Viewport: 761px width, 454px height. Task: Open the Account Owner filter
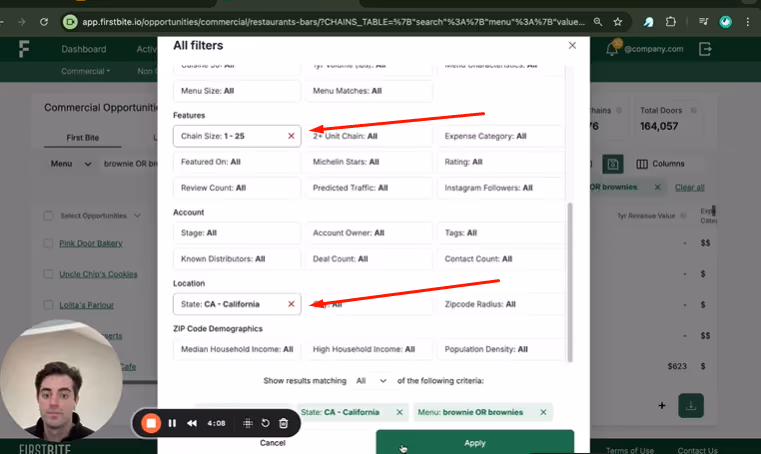(369, 233)
